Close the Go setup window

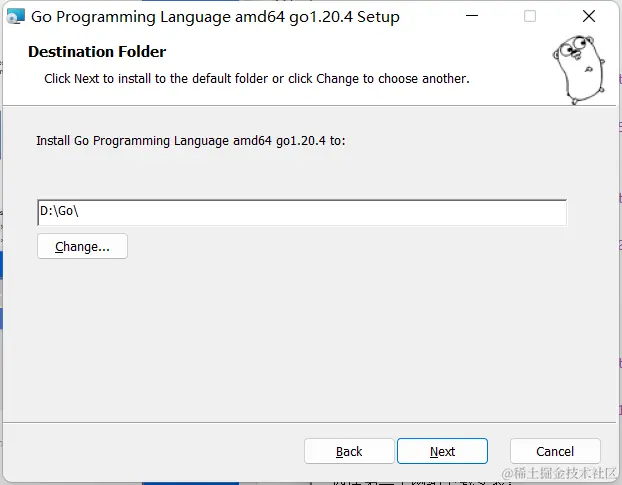(x=589, y=16)
